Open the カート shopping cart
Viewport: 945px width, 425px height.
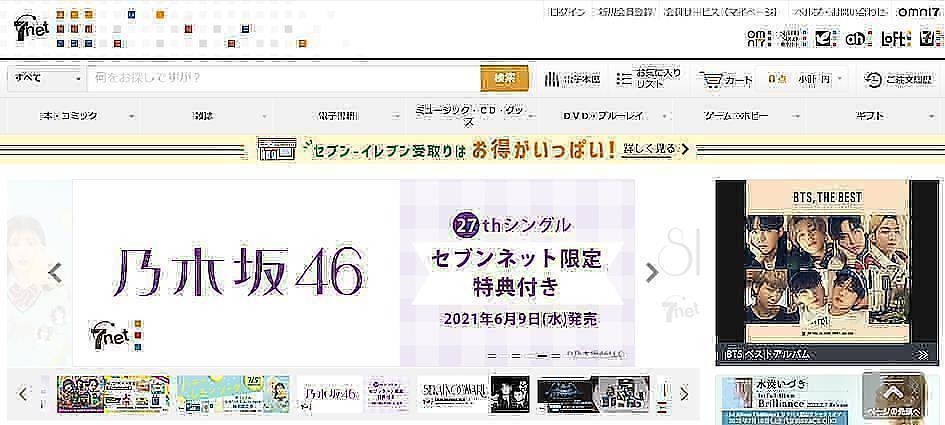(x=726, y=80)
